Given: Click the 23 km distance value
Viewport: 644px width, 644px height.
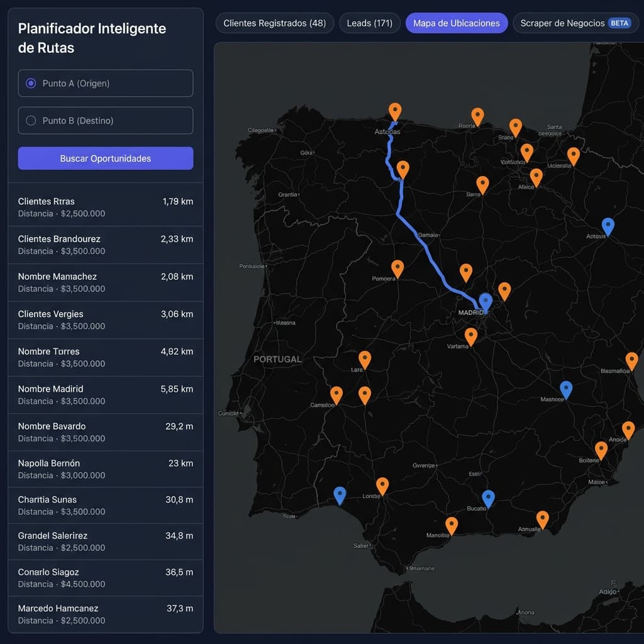Looking at the screenshot, I should [x=180, y=463].
